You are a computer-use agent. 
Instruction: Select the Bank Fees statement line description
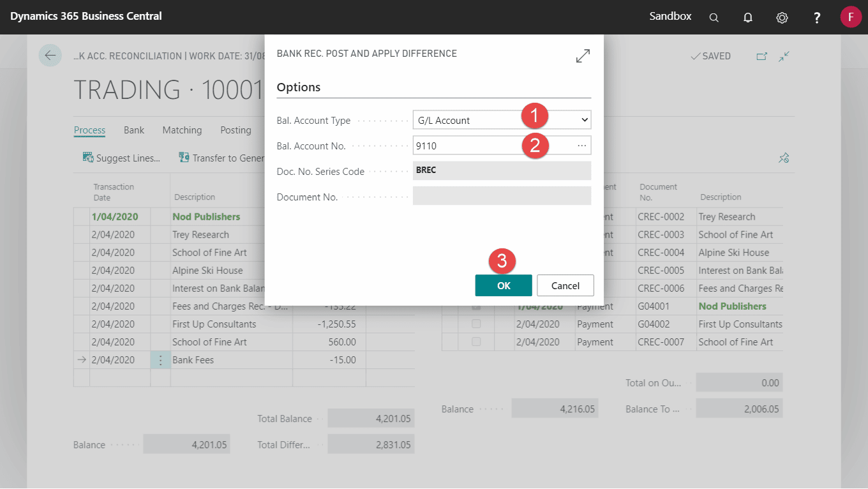193,360
